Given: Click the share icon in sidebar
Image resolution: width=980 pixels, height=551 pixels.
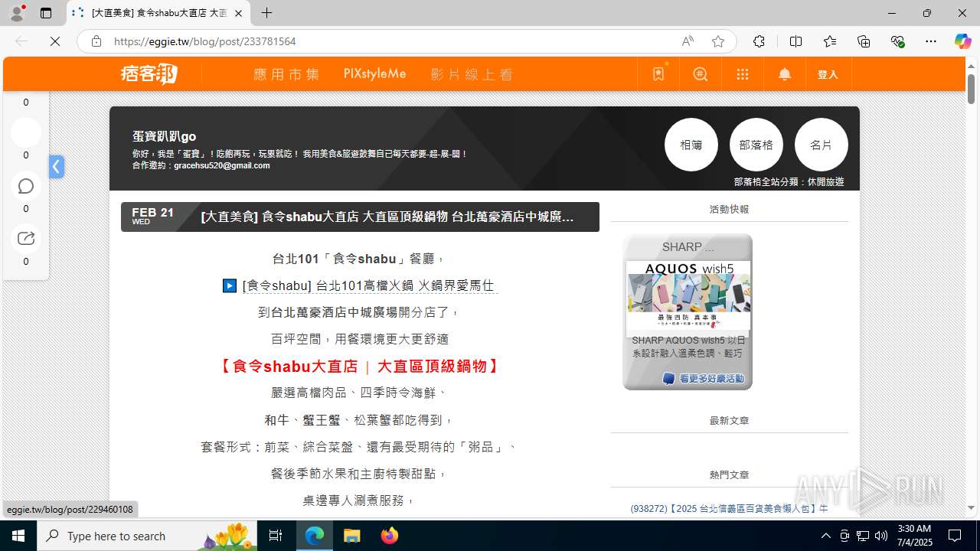Looking at the screenshot, I should point(26,239).
